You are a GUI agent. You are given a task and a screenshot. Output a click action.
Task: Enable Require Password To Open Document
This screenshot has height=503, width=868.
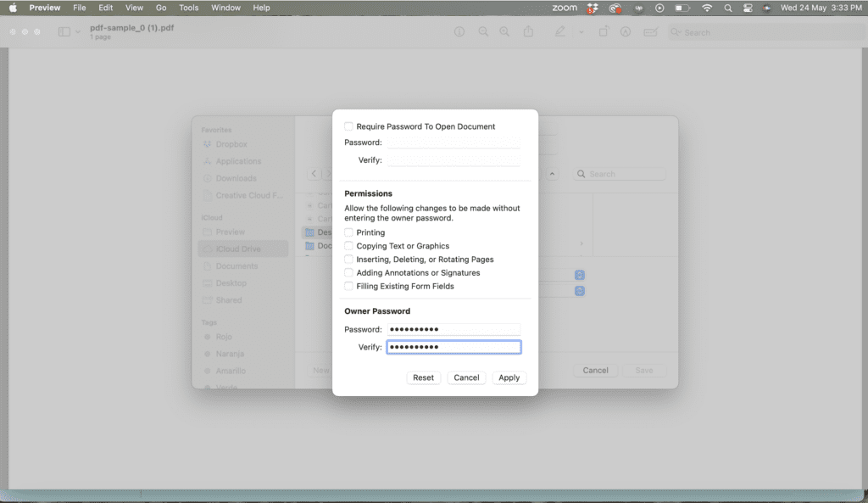(x=348, y=126)
